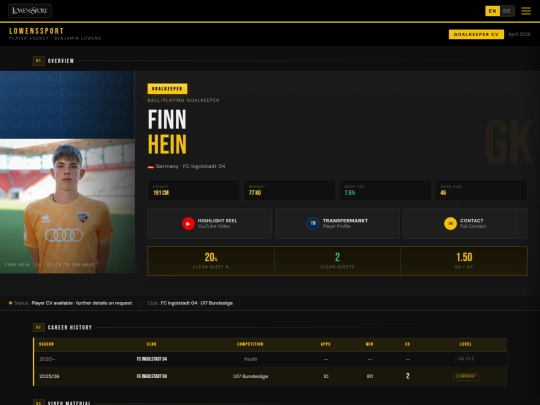Image resolution: width=540 pixels, height=405 pixels.
Task: Select the 2025/26 U17 Bundesliga row
Action: (270, 376)
